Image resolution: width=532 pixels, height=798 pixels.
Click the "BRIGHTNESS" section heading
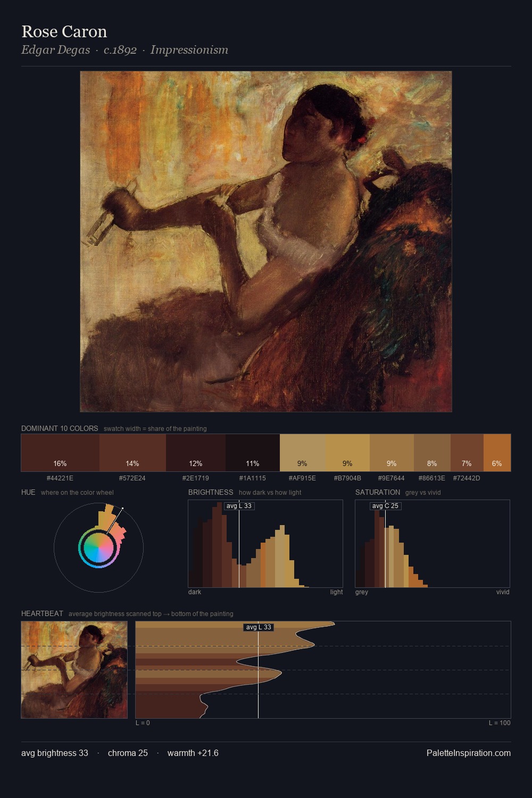coord(211,492)
